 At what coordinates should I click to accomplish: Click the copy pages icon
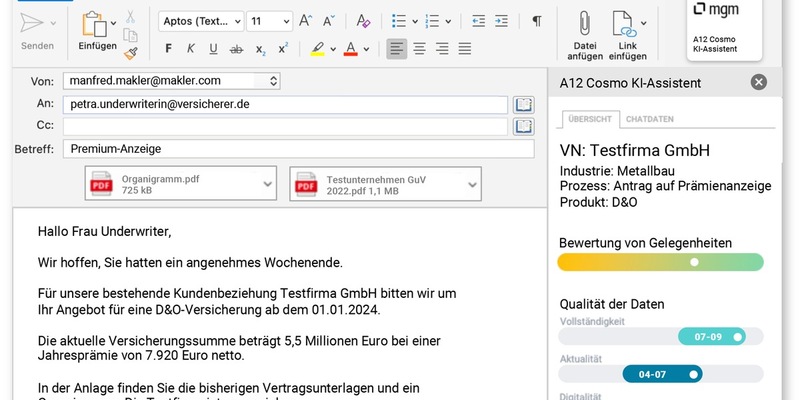click(131, 35)
